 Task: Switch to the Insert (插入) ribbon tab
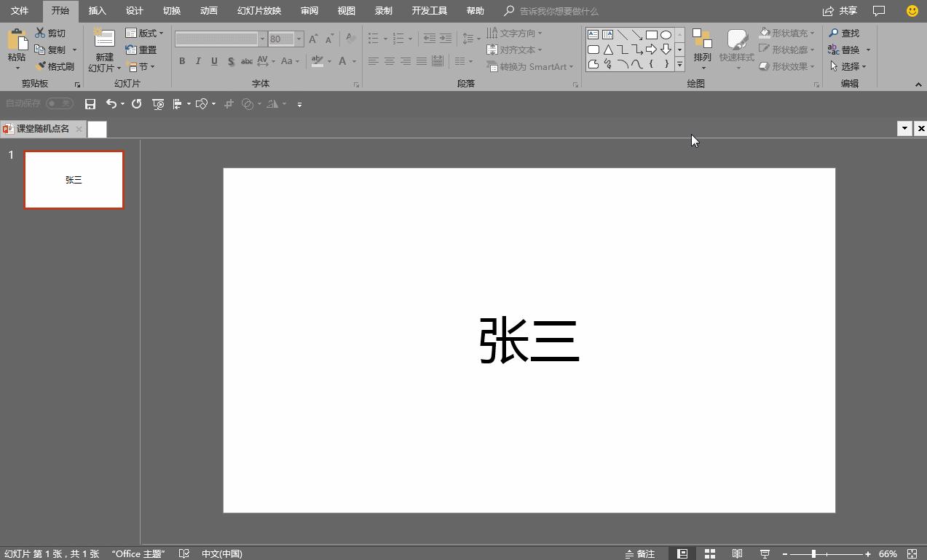click(x=97, y=10)
